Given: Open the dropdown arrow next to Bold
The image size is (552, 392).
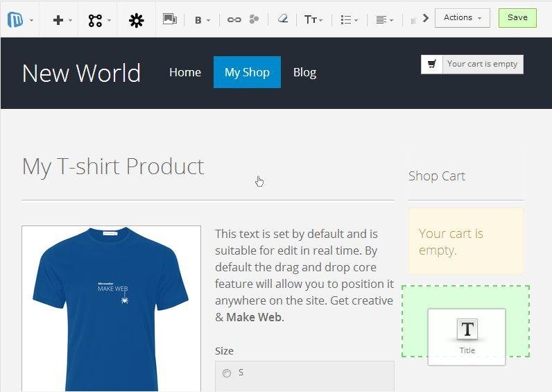Looking at the screenshot, I should [x=209, y=20].
